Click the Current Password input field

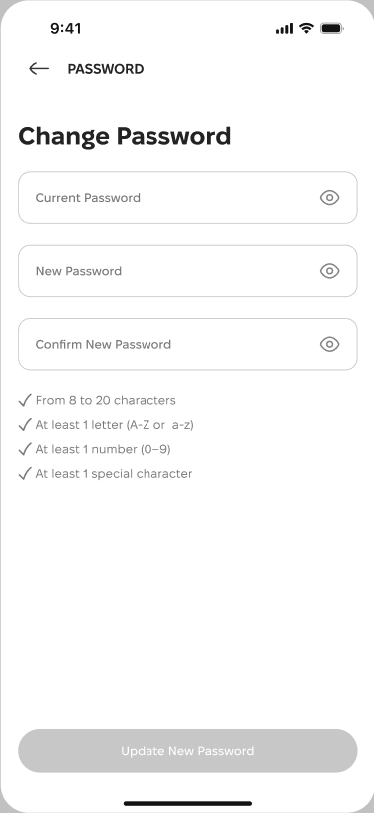(x=188, y=198)
